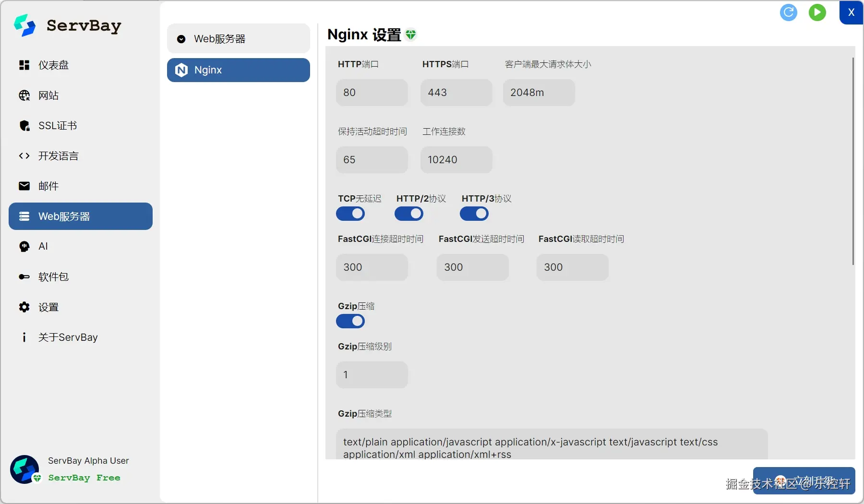
Task: Click the AI head icon
Action: [24, 246]
